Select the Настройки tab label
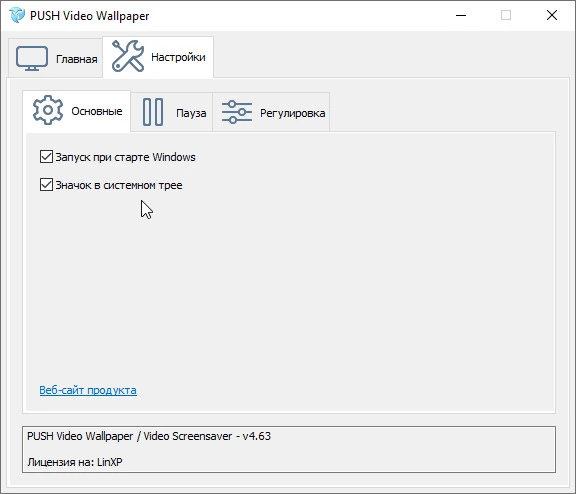 click(178, 57)
